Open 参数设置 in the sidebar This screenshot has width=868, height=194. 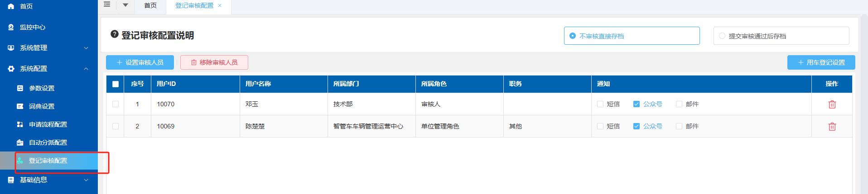(42, 88)
